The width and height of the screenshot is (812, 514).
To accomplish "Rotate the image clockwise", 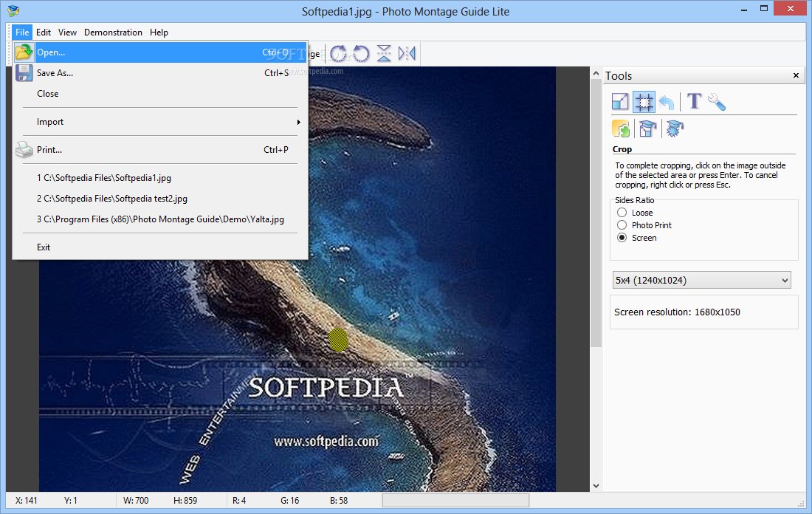I will [338, 53].
